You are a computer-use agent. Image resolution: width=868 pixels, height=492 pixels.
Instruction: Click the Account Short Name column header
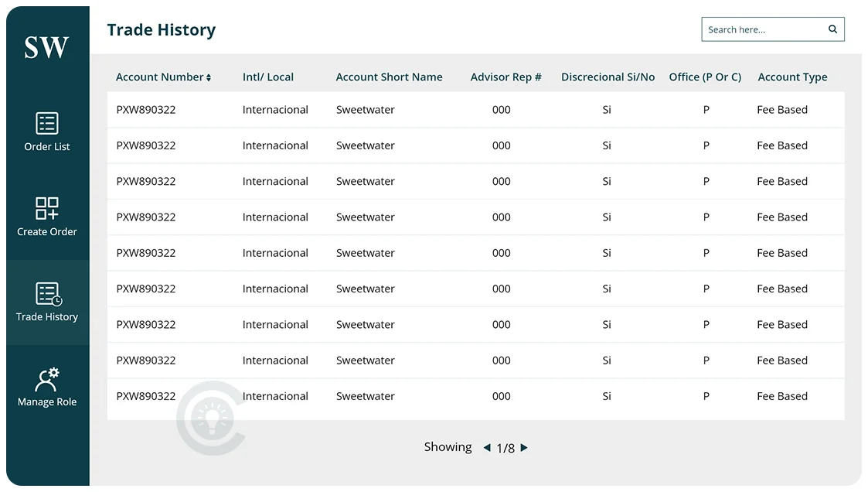point(389,77)
